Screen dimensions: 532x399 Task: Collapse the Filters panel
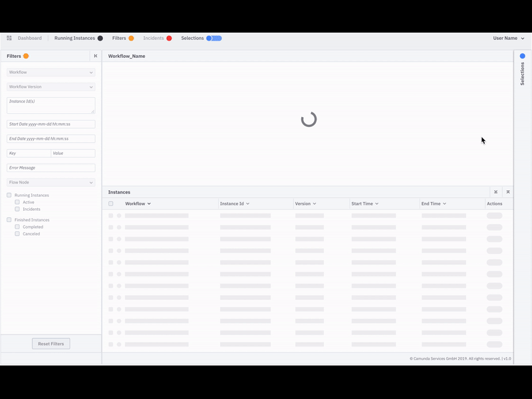[x=95, y=57]
